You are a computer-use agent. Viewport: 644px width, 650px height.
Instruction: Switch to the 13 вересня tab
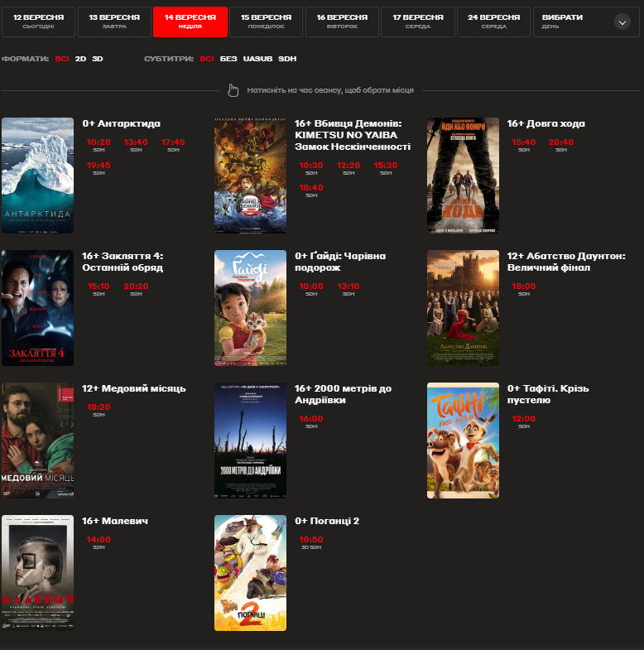click(x=114, y=22)
